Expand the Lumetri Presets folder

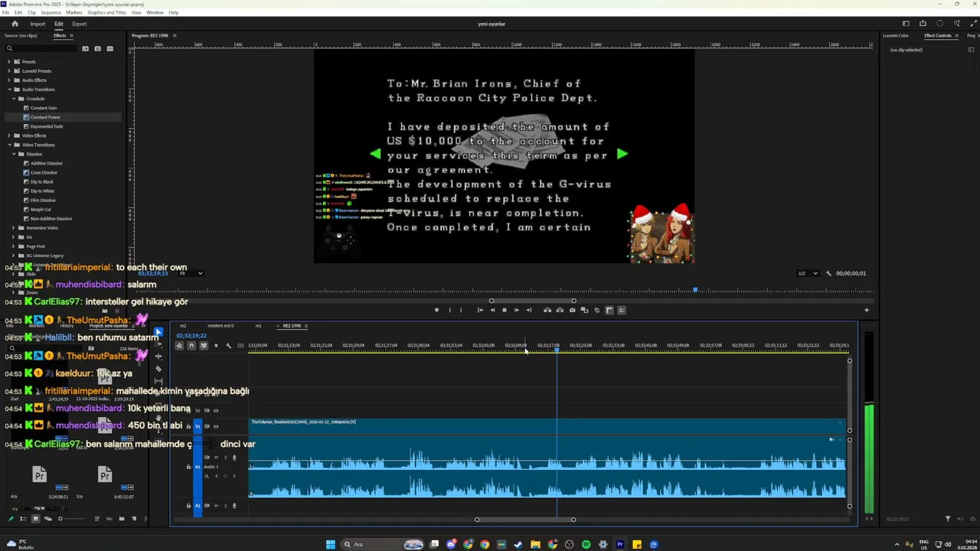point(8,71)
